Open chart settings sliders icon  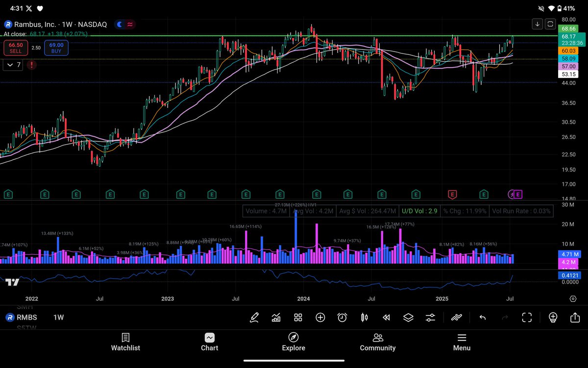point(430,317)
